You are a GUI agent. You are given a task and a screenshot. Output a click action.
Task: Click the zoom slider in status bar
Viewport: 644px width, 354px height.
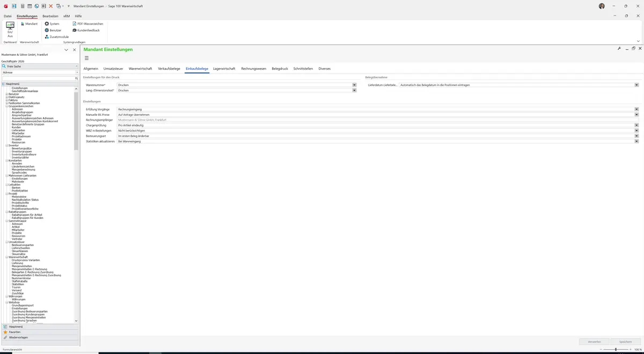(616, 349)
